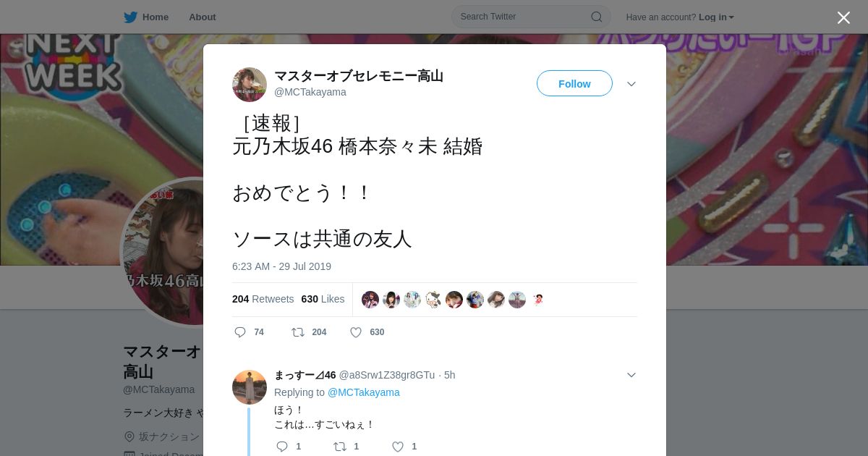Click the search magnifier icon
The height and width of the screenshot is (456, 868).
(597, 17)
